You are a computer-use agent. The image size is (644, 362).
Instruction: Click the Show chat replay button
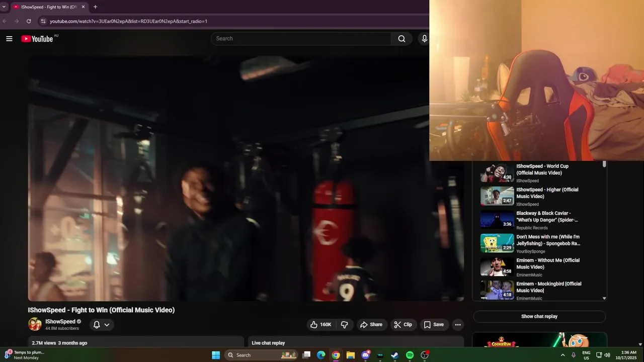pyautogui.click(x=539, y=317)
